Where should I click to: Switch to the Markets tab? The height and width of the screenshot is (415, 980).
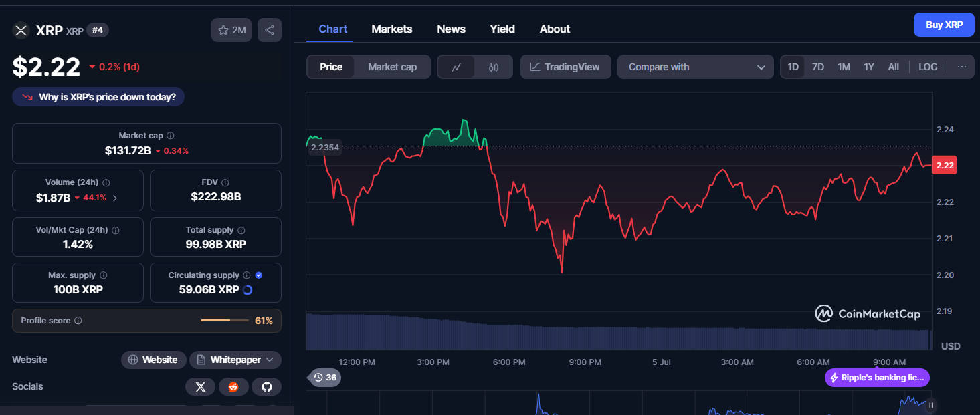click(x=392, y=29)
